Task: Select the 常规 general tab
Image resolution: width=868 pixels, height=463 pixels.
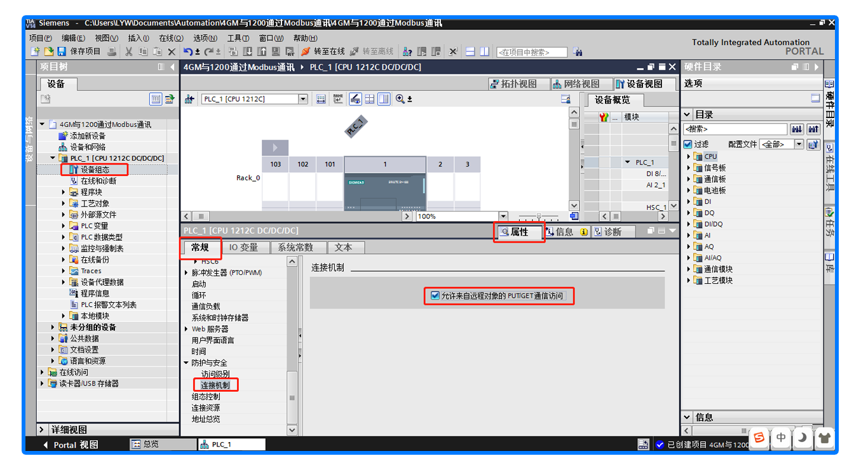Action: point(200,247)
